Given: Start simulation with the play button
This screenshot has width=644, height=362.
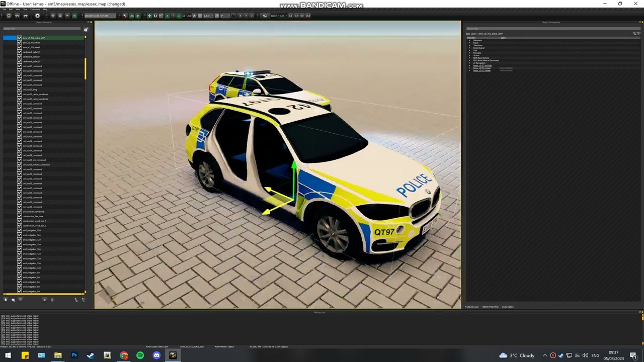Looking at the screenshot, I should [37, 16].
